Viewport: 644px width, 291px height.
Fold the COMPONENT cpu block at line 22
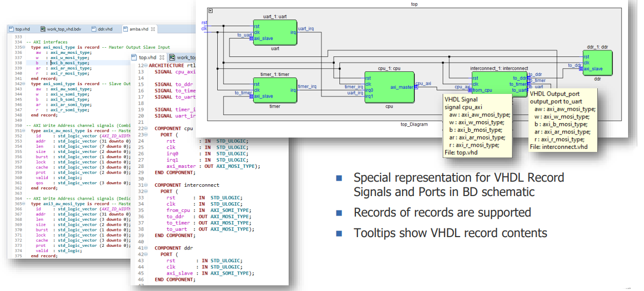coord(145,128)
